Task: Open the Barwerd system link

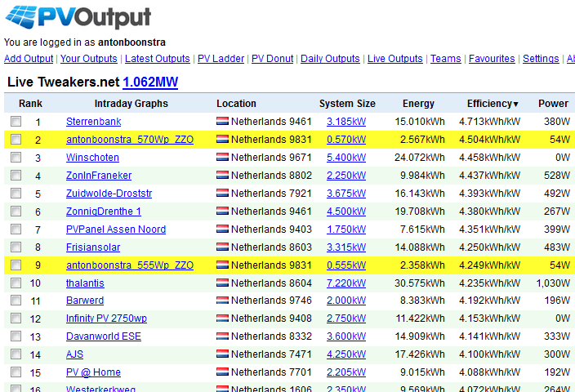Action: [85, 301]
